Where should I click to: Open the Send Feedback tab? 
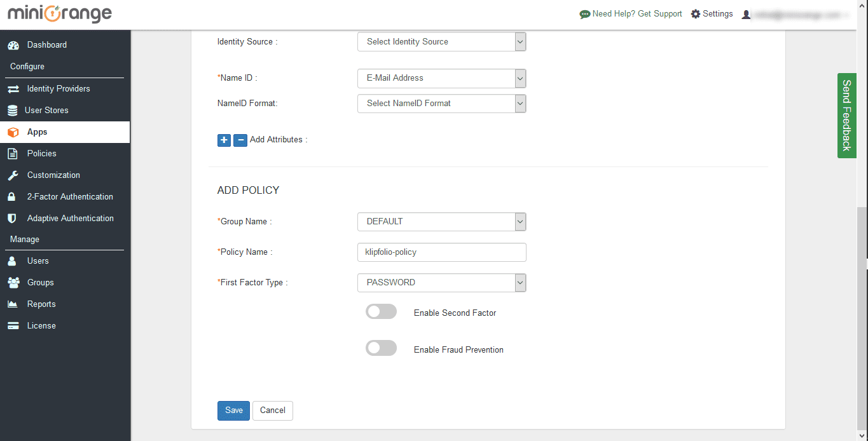click(x=846, y=115)
